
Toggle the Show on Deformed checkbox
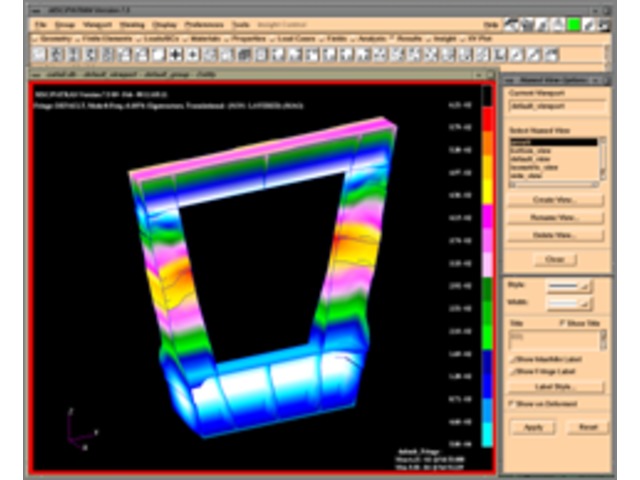click(543, 404)
